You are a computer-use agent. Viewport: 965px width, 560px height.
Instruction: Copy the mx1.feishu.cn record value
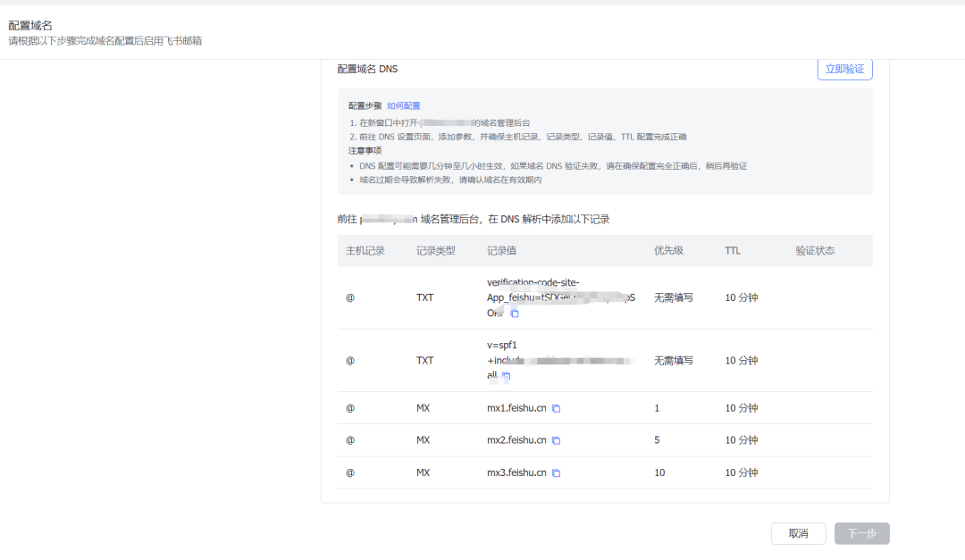coord(556,408)
